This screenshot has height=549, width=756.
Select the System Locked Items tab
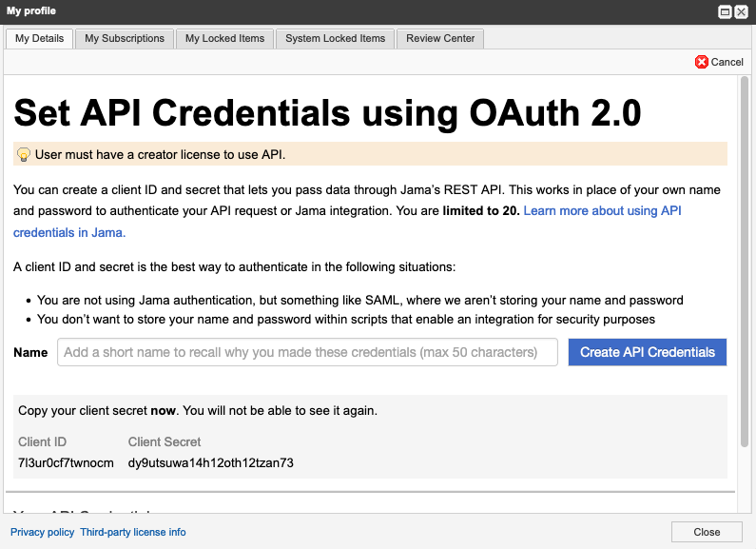(335, 39)
